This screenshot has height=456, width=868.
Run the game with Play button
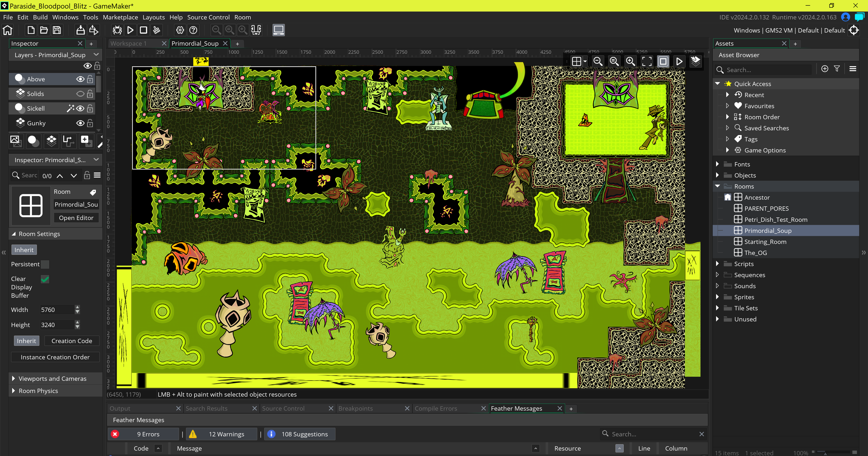130,30
